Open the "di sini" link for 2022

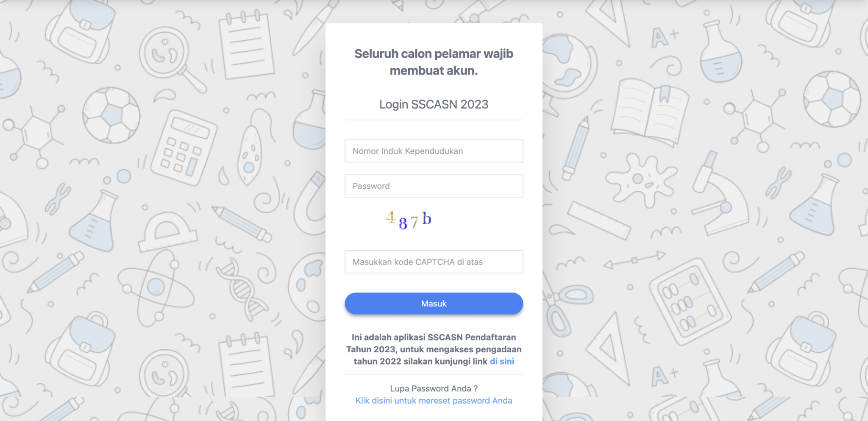[x=502, y=362]
